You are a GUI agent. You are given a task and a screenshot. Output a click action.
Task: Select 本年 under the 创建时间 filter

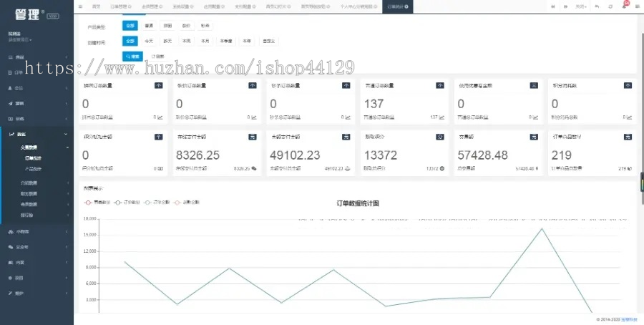tap(246, 41)
